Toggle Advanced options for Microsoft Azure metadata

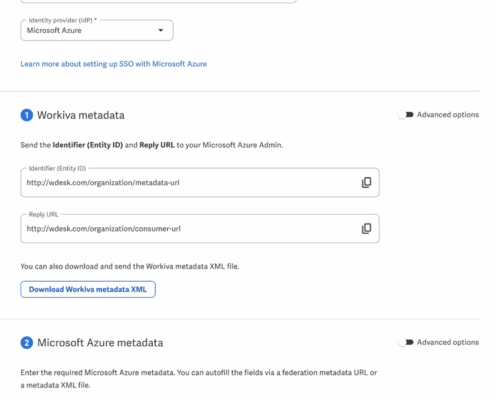[x=406, y=342]
